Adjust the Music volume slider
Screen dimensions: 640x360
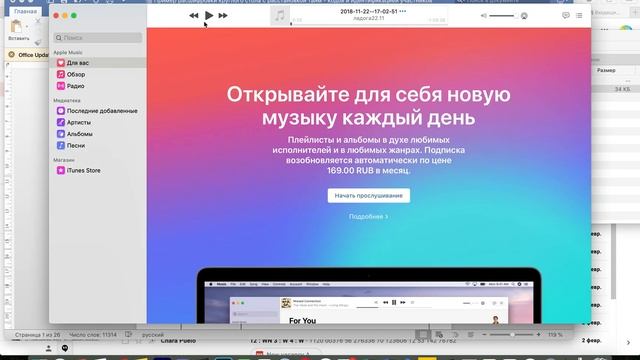click(503, 16)
